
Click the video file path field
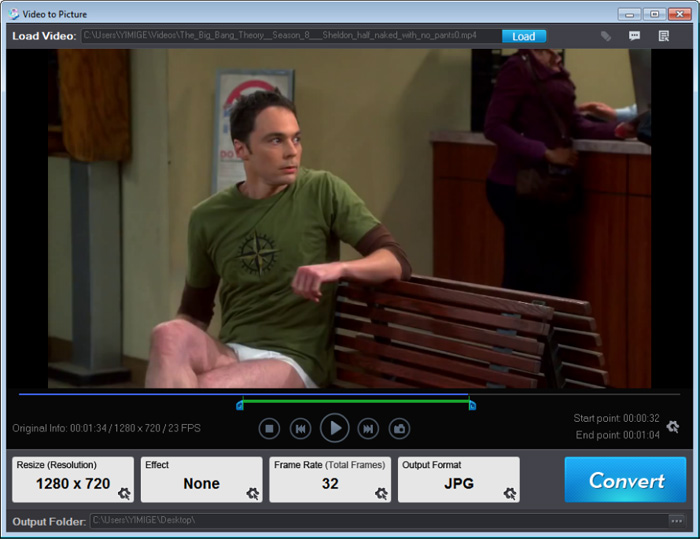291,36
